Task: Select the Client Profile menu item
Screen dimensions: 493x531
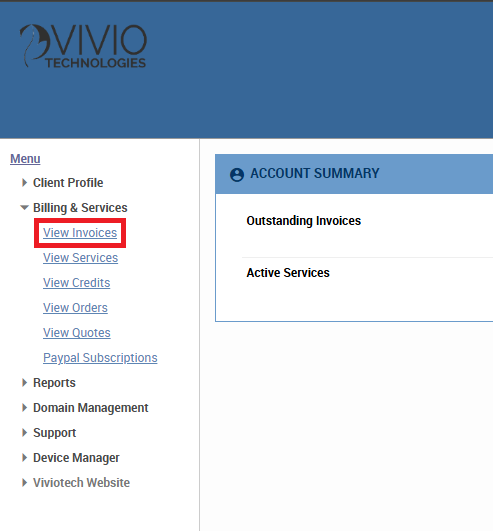Action: click(x=68, y=183)
